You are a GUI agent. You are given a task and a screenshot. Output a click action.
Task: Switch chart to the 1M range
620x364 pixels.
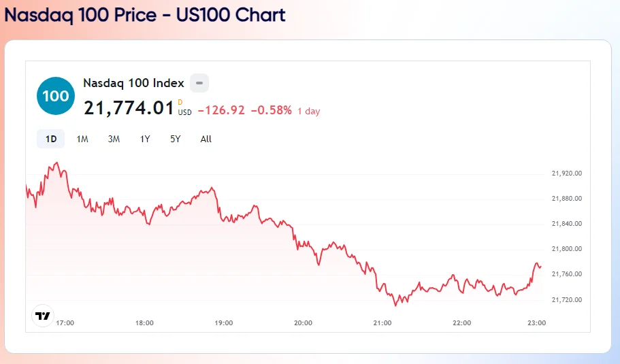pyautogui.click(x=82, y=139)
